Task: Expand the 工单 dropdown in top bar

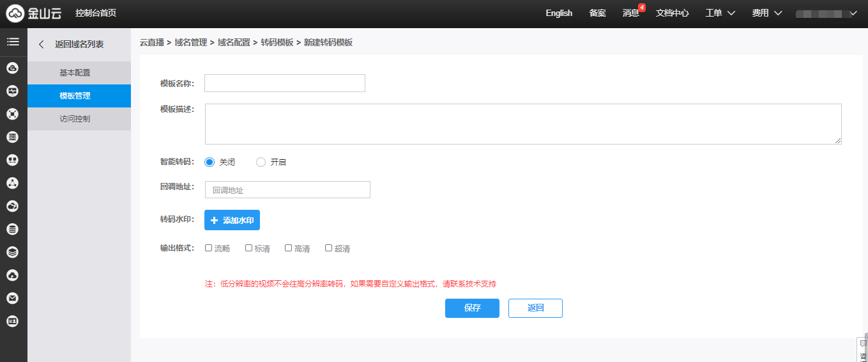Action: 720,13
